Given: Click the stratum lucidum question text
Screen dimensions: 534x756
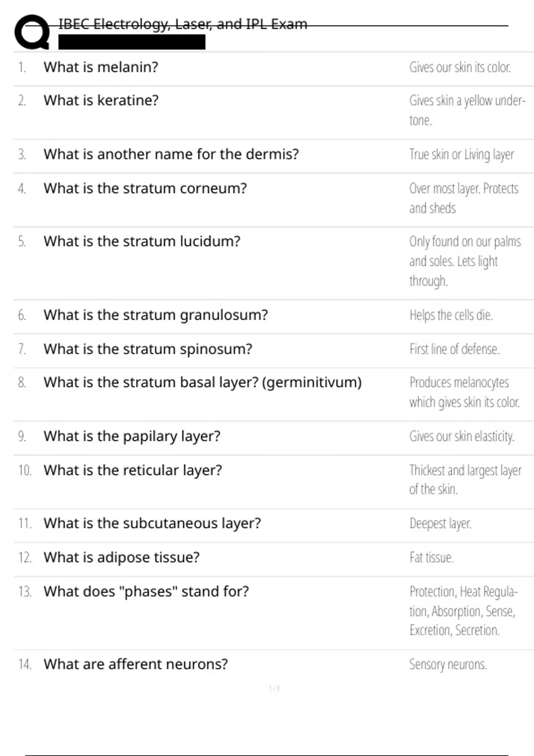Looking at the screenshot, I should tap(142, 241).
